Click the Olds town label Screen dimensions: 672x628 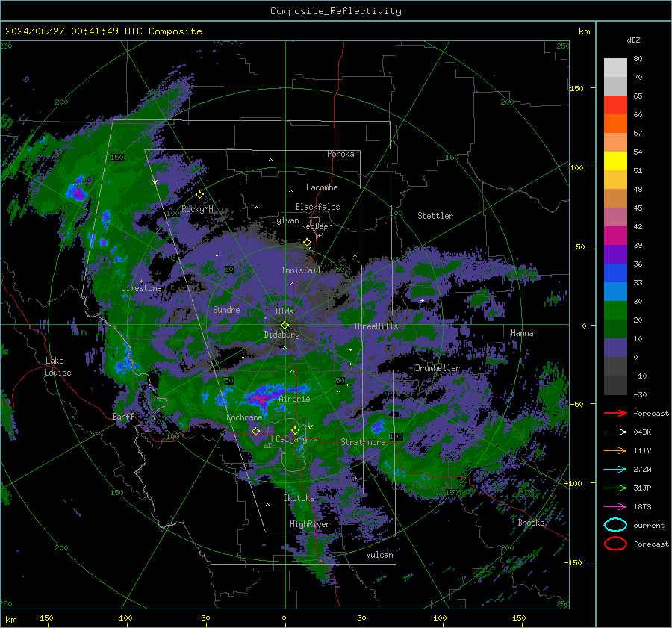pyautogui.click(x=284, y=311)
